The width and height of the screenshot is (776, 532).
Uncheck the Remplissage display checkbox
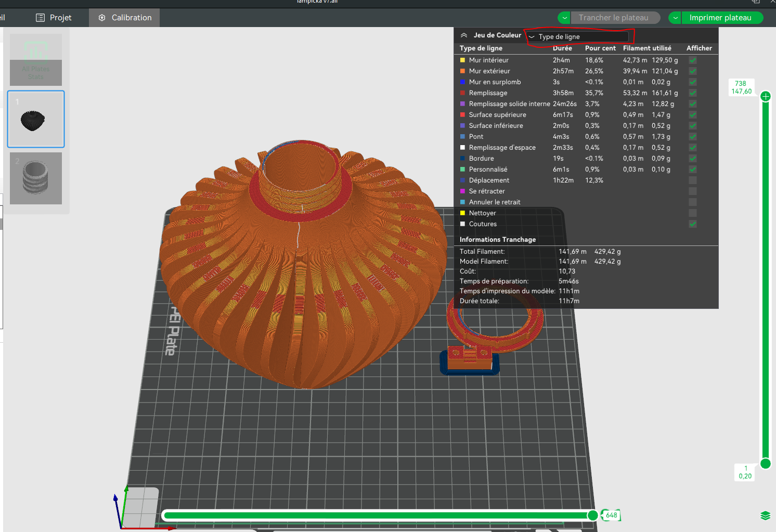(693, 93)
